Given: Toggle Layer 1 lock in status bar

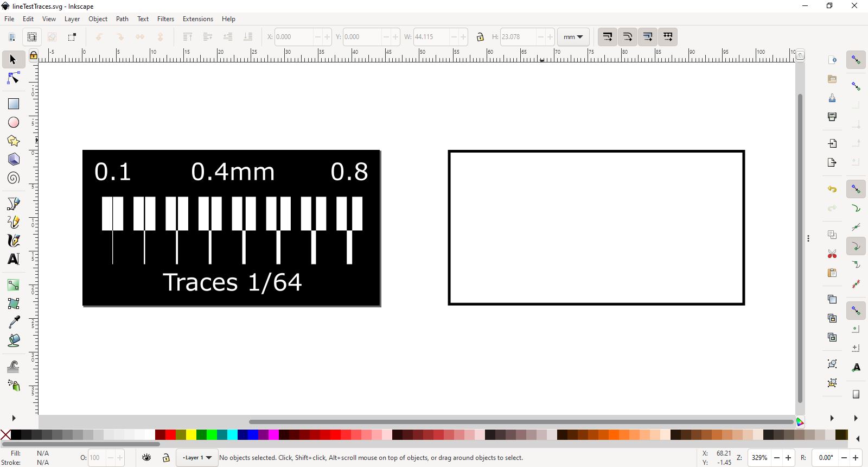Looking at the screenshot, I should [x=166, y=458].
